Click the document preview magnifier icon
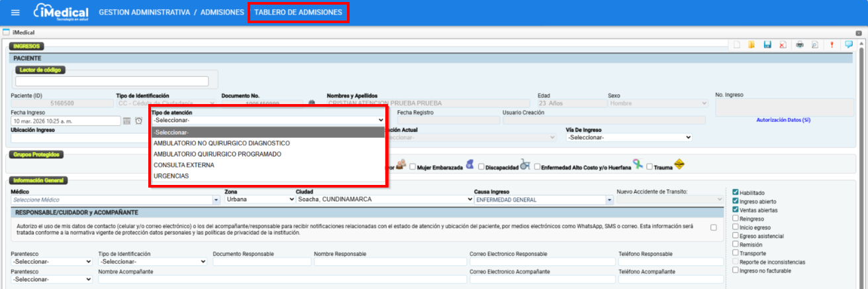This screenshot has height=289, width=868. coord(815,44)
